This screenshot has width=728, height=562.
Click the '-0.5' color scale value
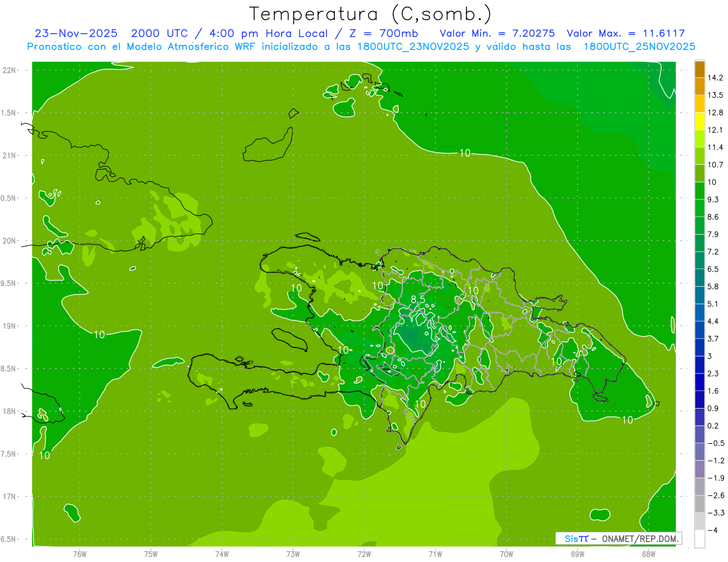716,443
